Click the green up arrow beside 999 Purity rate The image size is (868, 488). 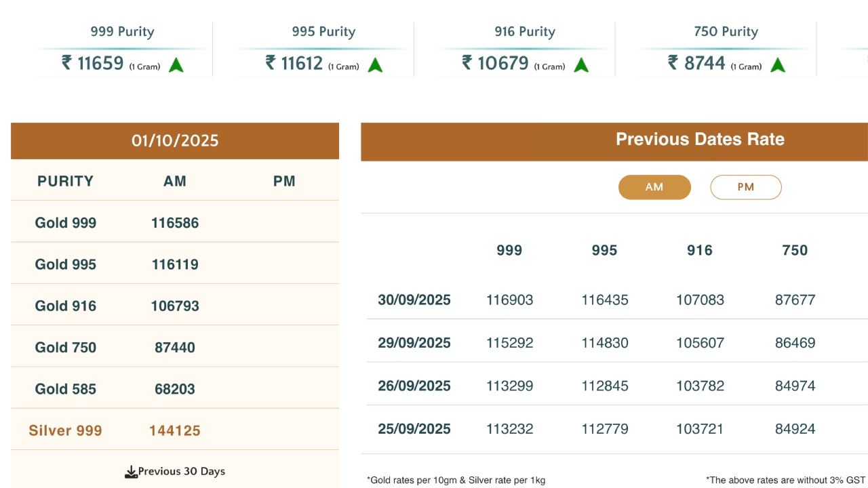click(176, 65)
